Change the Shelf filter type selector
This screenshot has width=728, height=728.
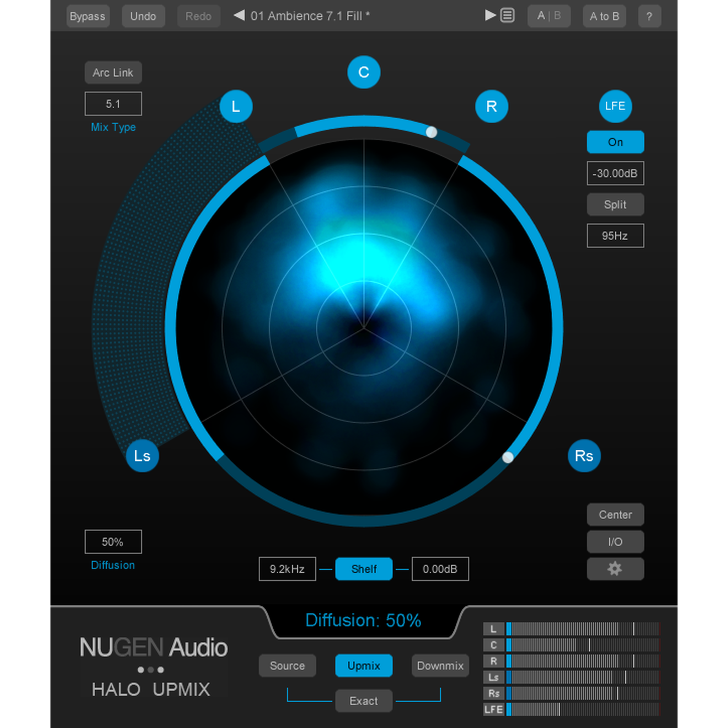(x=364, y=569)
